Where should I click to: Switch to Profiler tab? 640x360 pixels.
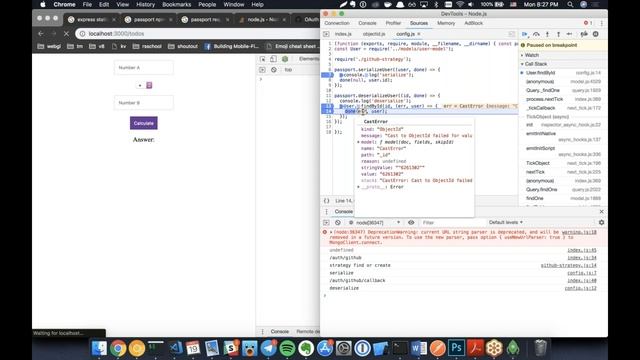click(x=393, y=23)
